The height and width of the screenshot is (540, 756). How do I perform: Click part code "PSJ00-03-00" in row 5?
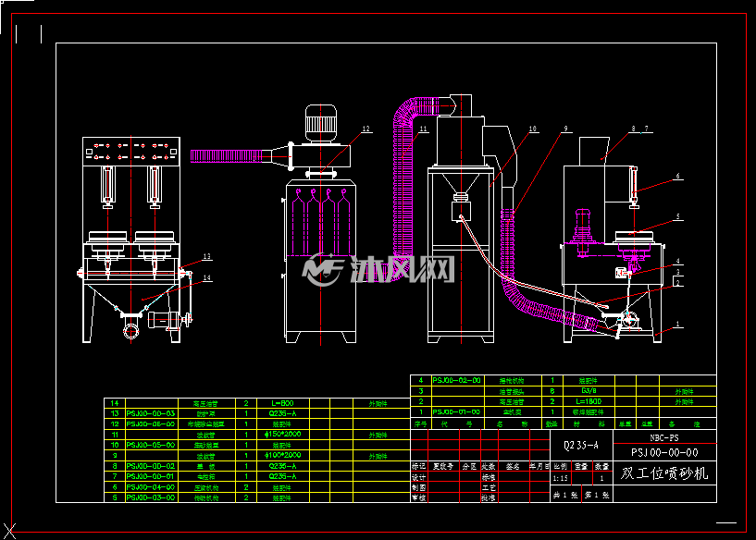(151, 497)
